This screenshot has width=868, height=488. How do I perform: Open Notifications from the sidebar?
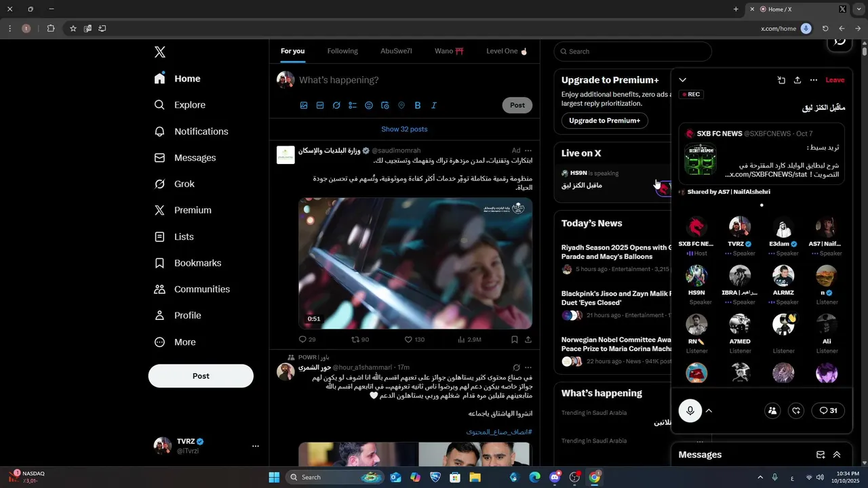[191, 131]
